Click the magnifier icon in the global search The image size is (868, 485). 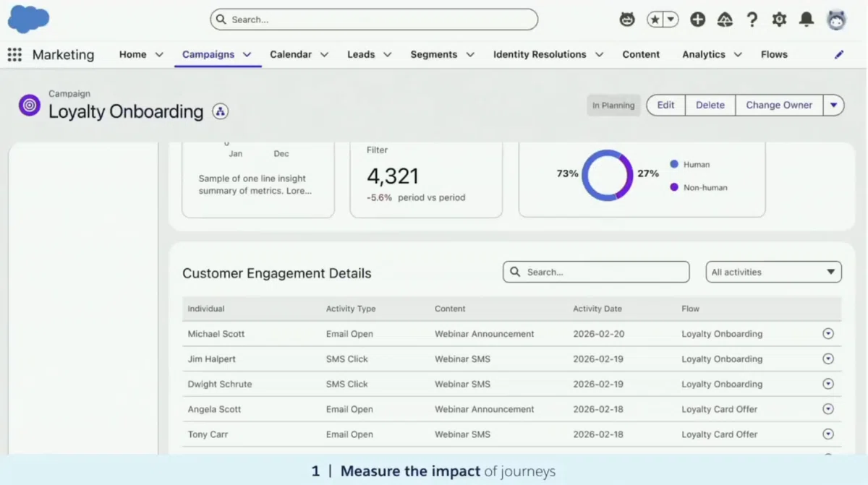pyautogui.click(x=221, y=20)
